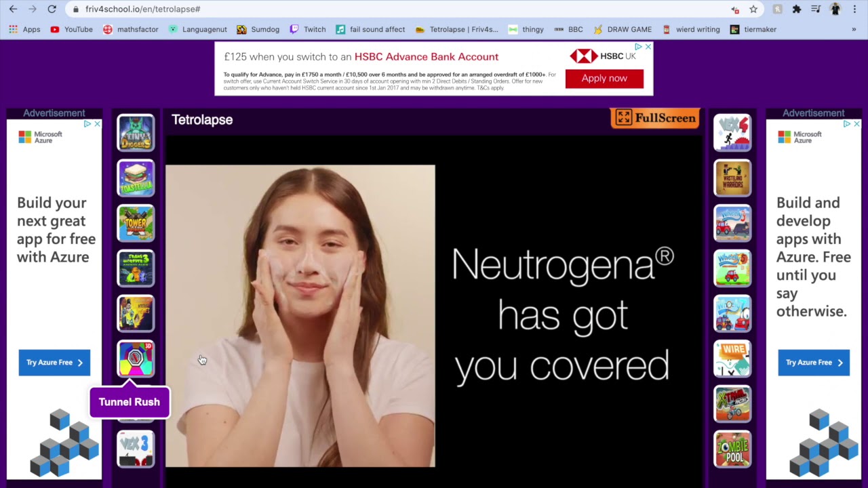Bookmark this page with the star icon
Image resolution: width=868 pixels, height=488 pixels.
coord(753,9)
